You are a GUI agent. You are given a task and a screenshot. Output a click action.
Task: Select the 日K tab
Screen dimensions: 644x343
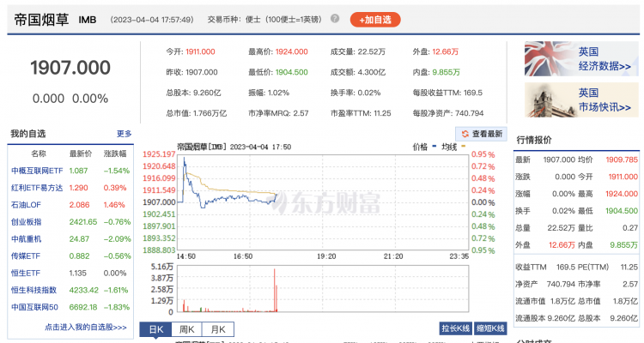155,329
